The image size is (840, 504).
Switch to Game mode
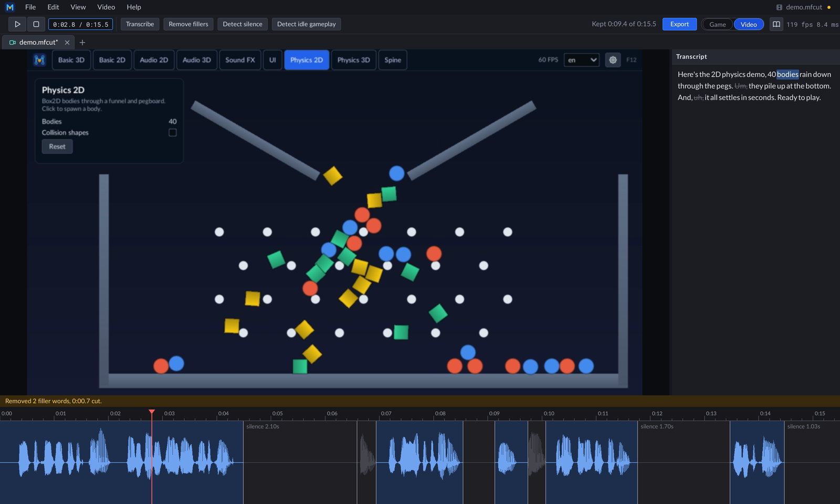click(718, 24)
